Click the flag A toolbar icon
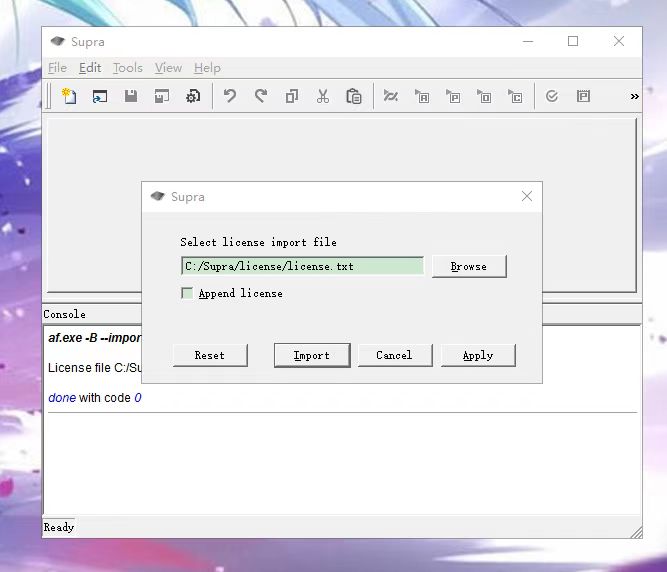Viewport: 667px width, 572px height. click(x=422, y=97)
